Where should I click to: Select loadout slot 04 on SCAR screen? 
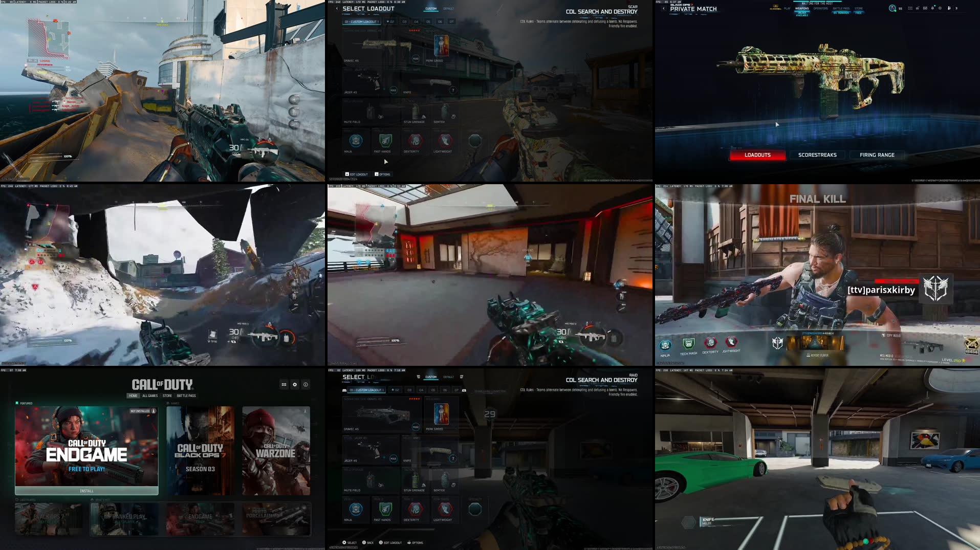pyautogui.click(x=416, y=22)
